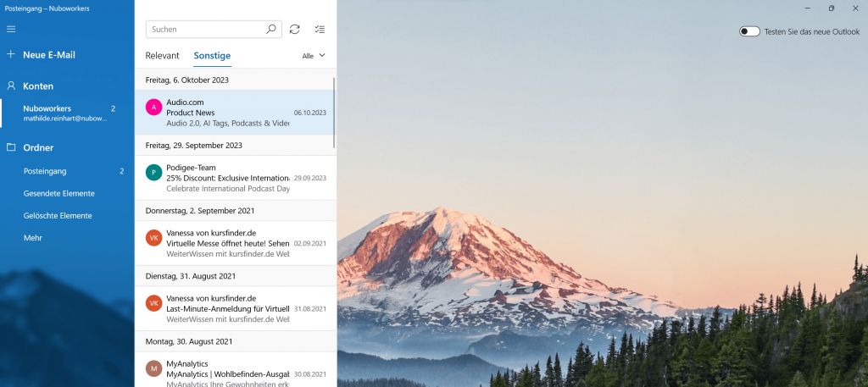Compose with Neue E-Mail
868x387 pixels.
pyautogui.click(x=48, y=55)
